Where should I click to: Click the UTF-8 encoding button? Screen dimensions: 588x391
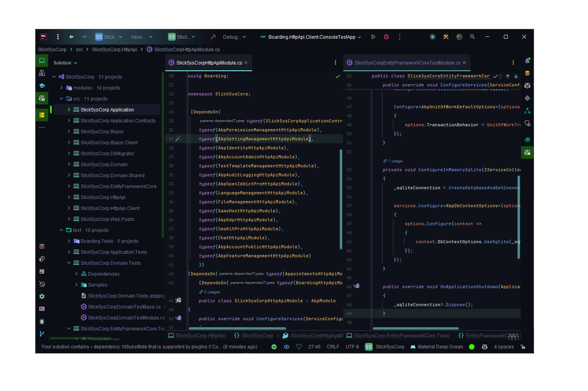[352, 347]
